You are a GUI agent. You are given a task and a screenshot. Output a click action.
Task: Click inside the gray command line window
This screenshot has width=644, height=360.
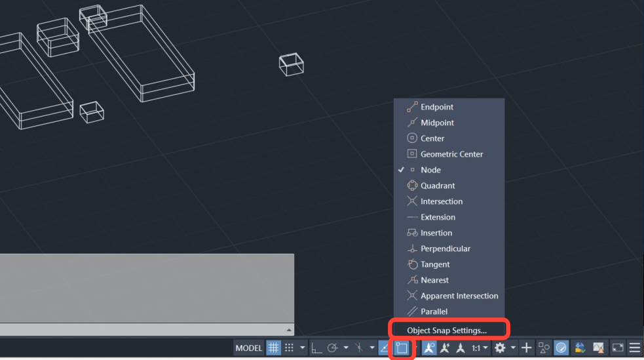[147, 289]
